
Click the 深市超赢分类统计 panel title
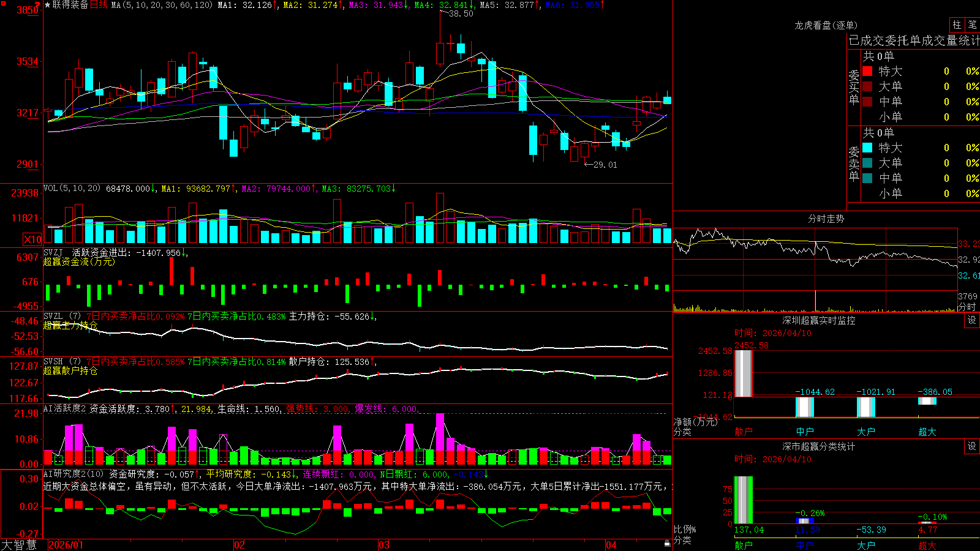819,446
